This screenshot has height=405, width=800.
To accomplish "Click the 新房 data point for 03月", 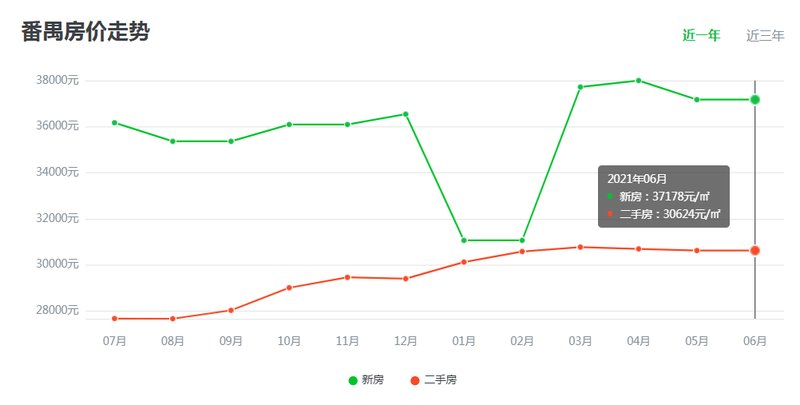I will coord(580,87).
